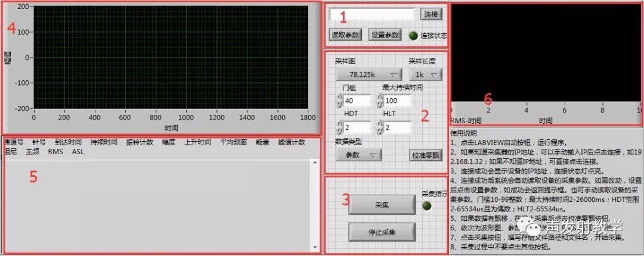The height and width of the screenshot is (256, 644).
Task: Increment the HDT value with up arrow
Action: [339, 124]
